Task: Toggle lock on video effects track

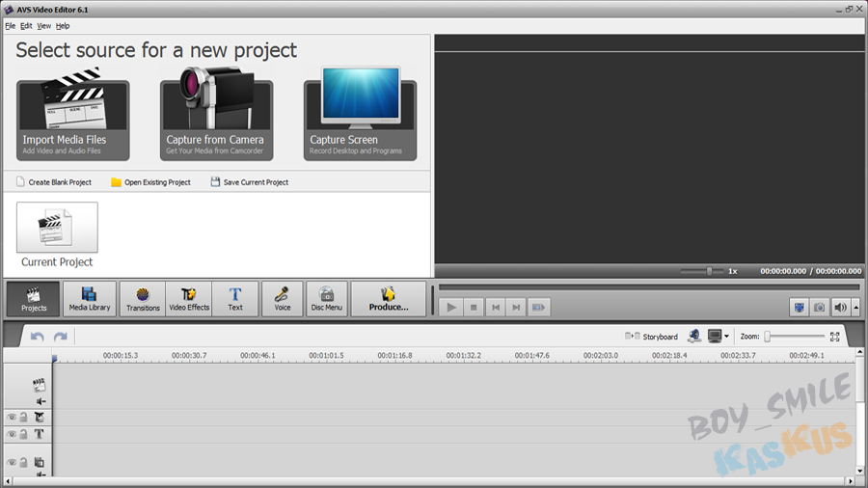Action: tap(24, 418)
